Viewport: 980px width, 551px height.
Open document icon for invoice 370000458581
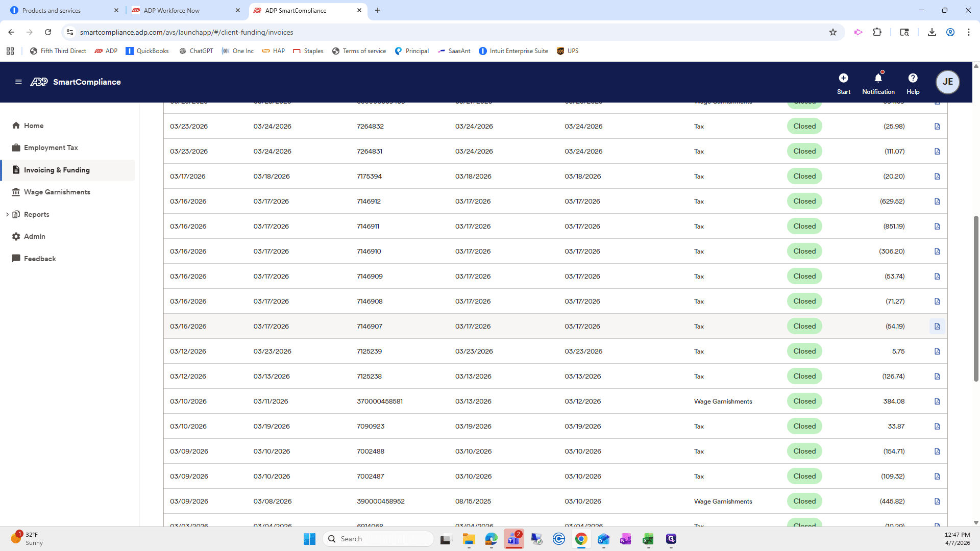pyautogui.click(x=937, y=402)
